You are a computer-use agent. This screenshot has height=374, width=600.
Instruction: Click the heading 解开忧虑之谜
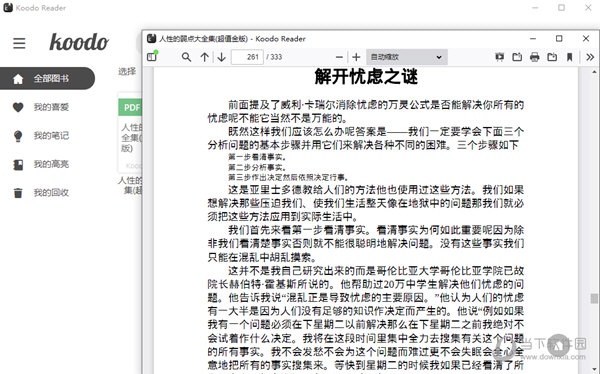click(366, 76)
